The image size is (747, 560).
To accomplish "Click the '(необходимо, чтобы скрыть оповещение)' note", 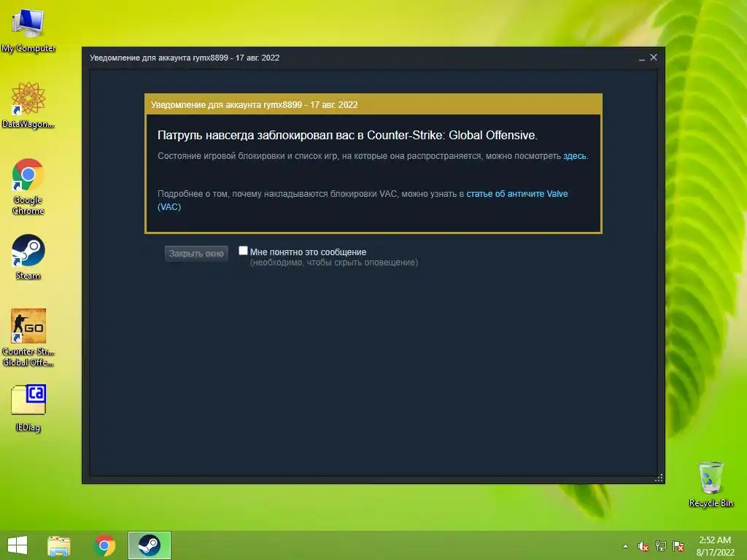I will [334, 262].
